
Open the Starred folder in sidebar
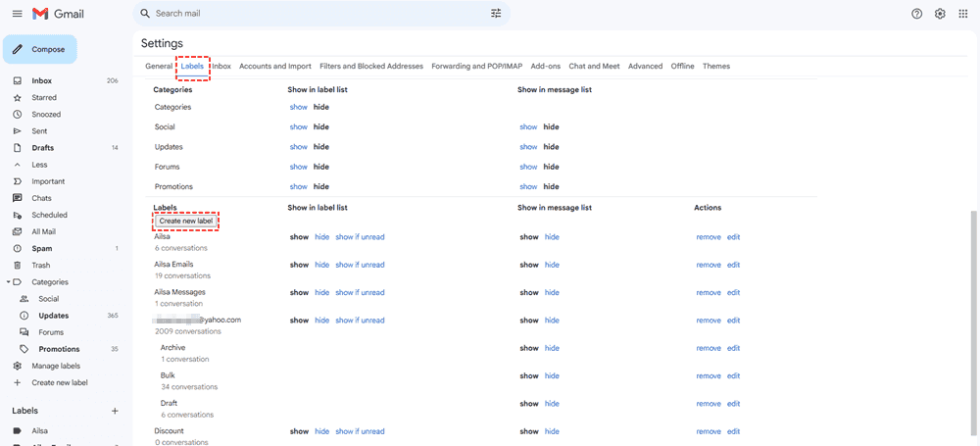tap(44, 98)
